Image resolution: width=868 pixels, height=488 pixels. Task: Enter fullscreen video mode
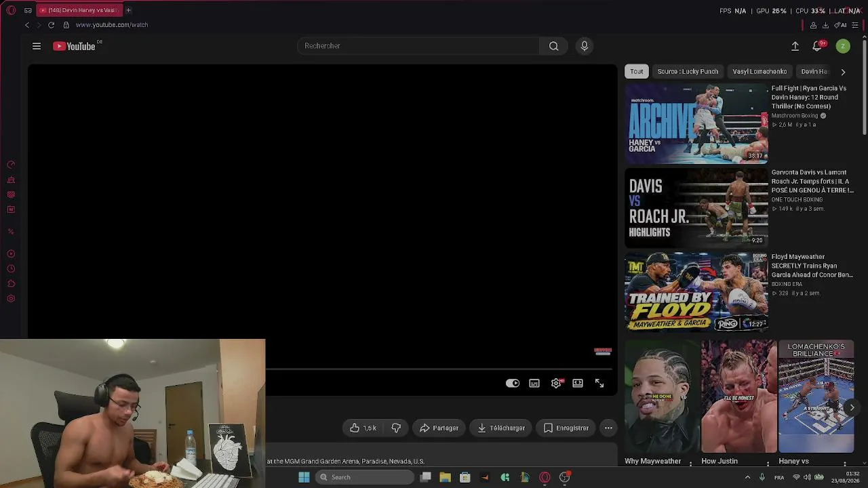click(x=599, y=384)
